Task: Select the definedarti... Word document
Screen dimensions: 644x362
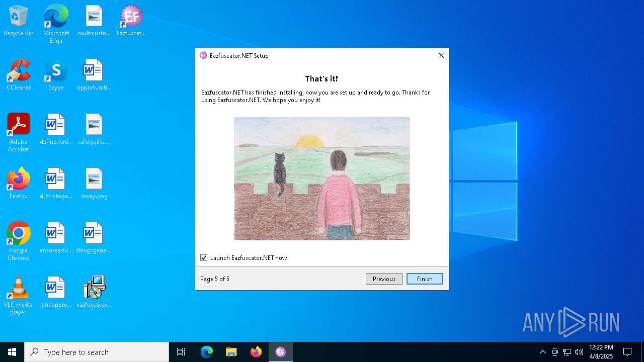Action: (x=56, y=129)
